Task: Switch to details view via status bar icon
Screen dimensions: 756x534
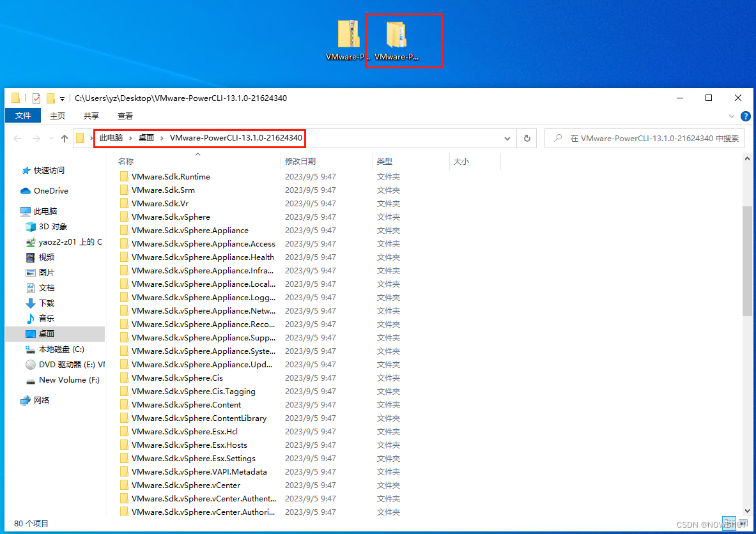Action: point(729,523)
